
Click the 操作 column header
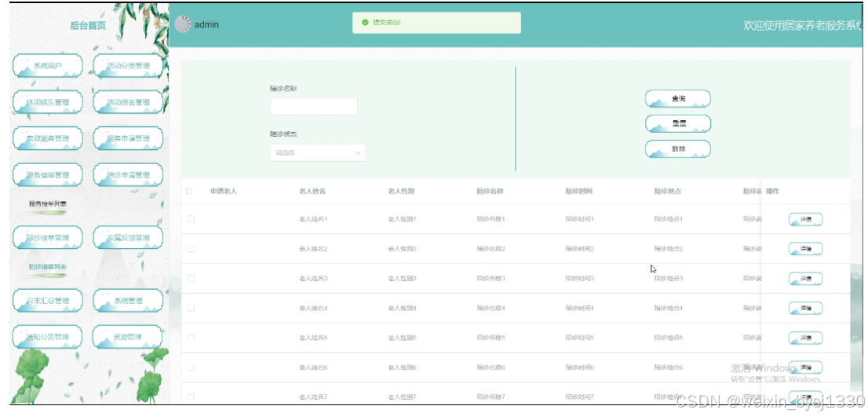(773, 192)
